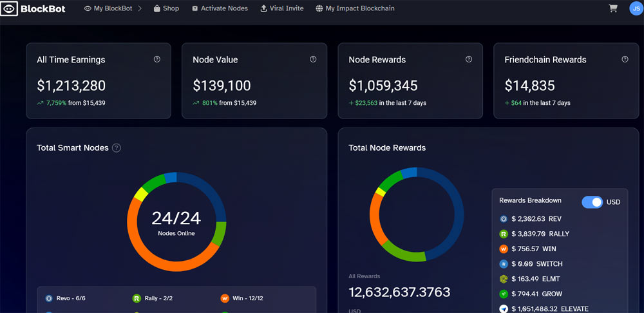This screenshot has height=313, width=644.
Task: Click the Viral Invite upload icon
Action: (263, 8)
